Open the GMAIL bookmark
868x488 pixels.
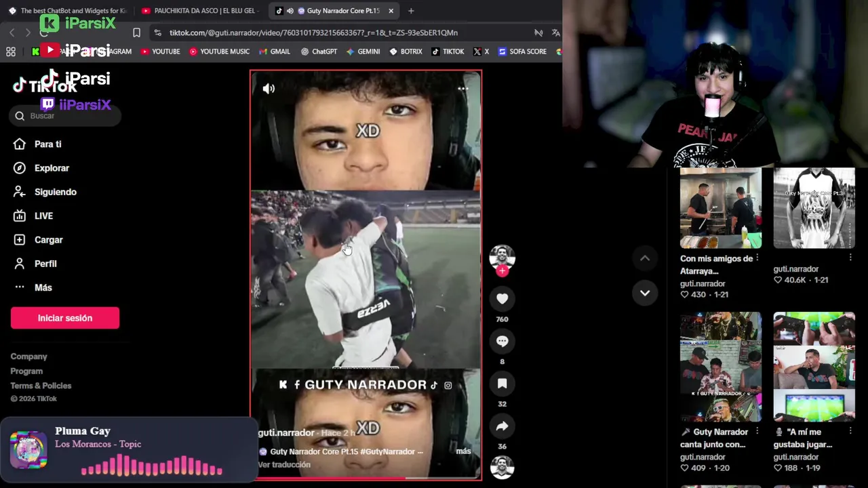[275, 52]
